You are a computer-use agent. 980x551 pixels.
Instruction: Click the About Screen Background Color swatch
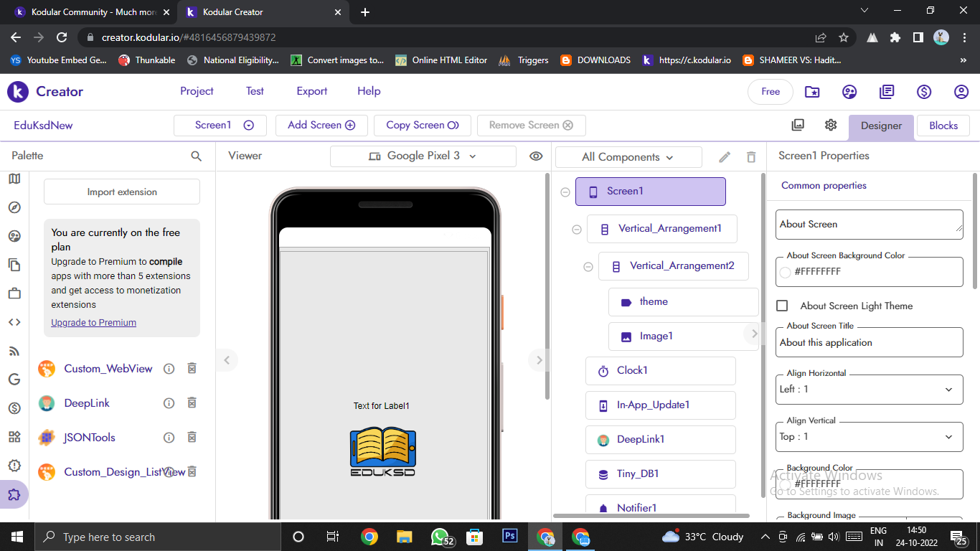(x=785, y=272)
